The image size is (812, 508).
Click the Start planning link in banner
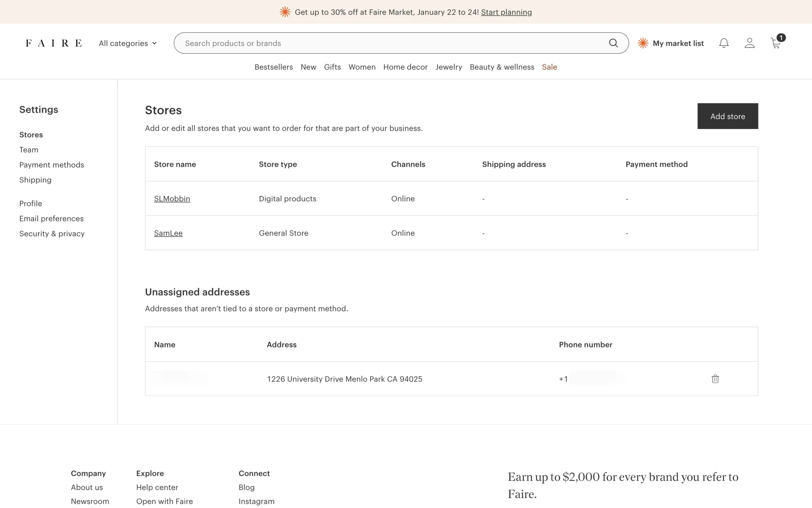click(506, 12)
